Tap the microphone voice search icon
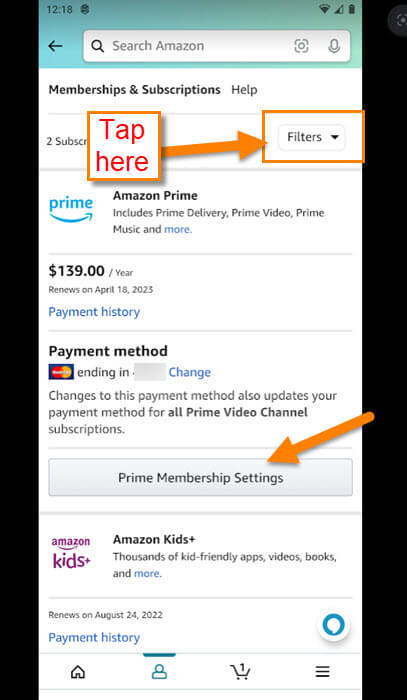The width and height of the screenshot is (407, 700). pos(334,46)
